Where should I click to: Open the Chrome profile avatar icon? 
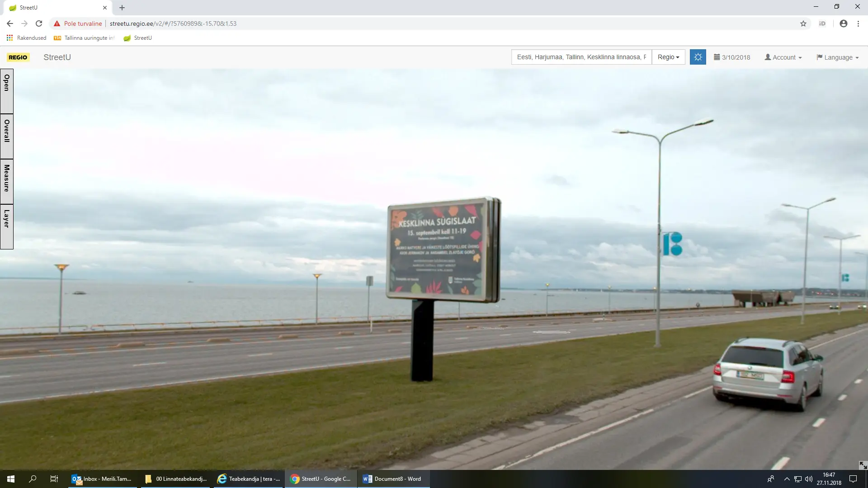(843, 23)
